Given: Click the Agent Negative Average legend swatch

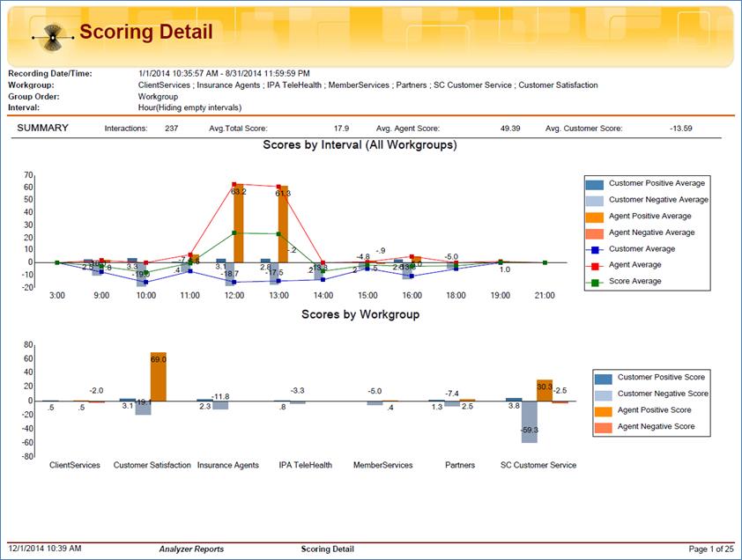Looking at the screenshot, I should [x=595, y=233].
